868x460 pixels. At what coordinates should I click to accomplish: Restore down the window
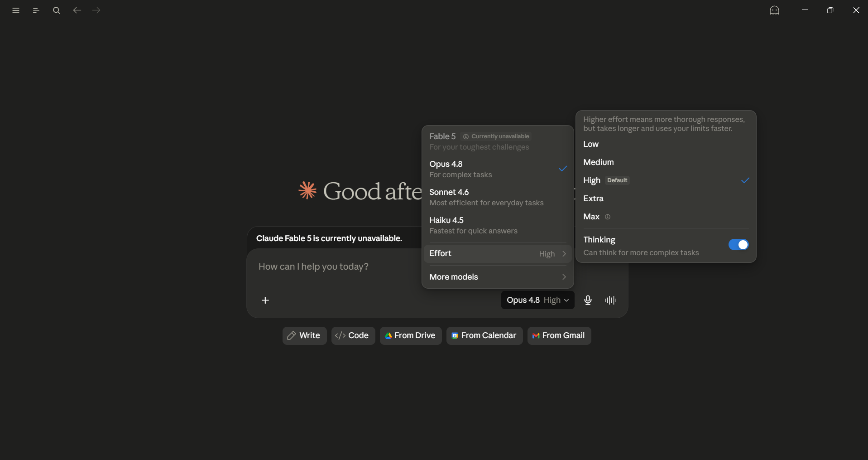pos(830,10)
